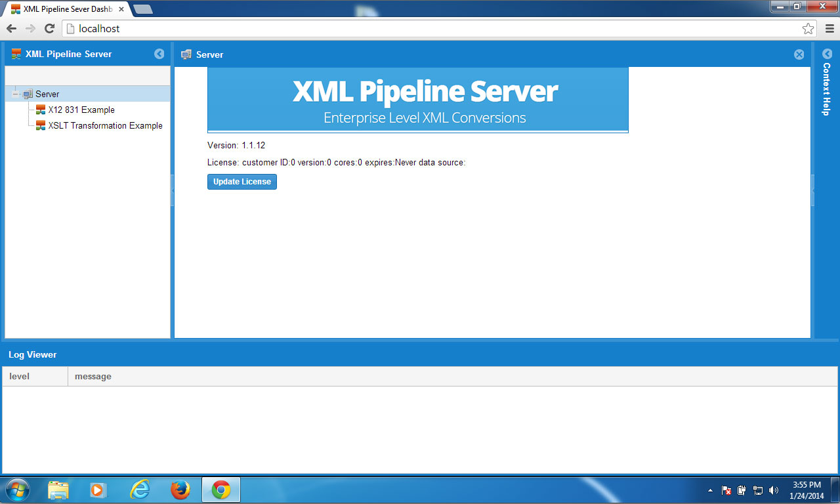840x504 pixels.
Task: Click the Update License button
Action: coord(242,182)
